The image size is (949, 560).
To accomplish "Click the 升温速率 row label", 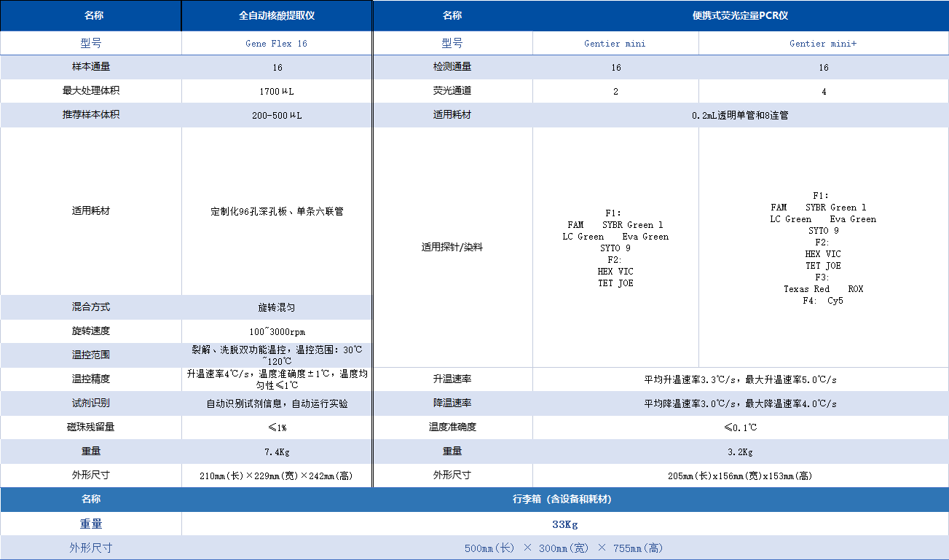I will (452, 379).
